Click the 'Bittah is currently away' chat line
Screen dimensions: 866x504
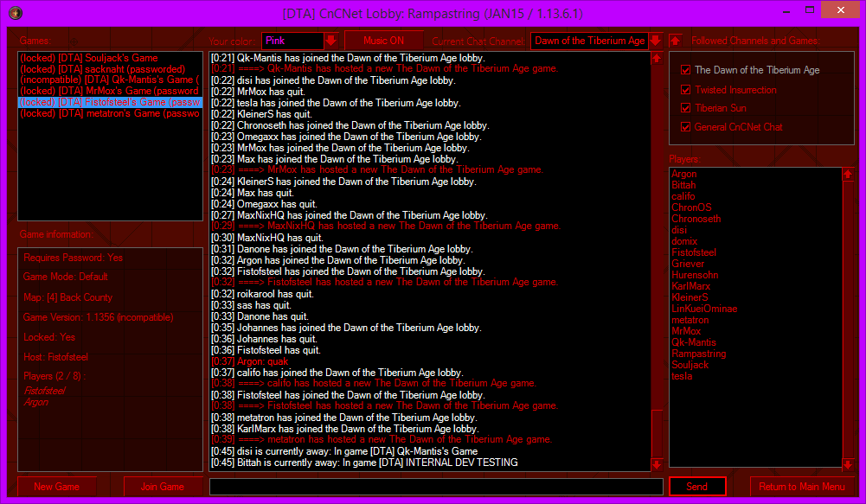click(x=364, y=463)
